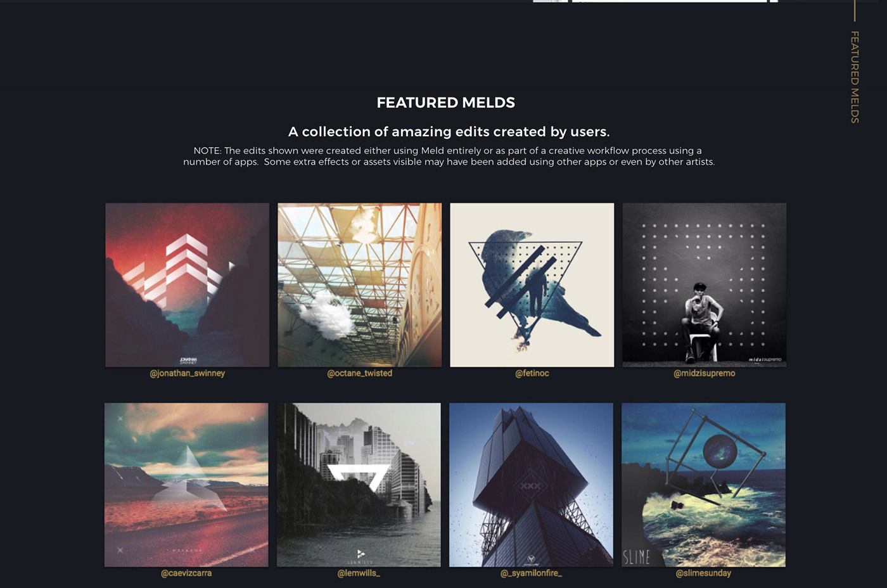The height and width of the screenshot is (588, 887).
Task: Visit the @lemwills_ username link
Action: pos(359,573)
